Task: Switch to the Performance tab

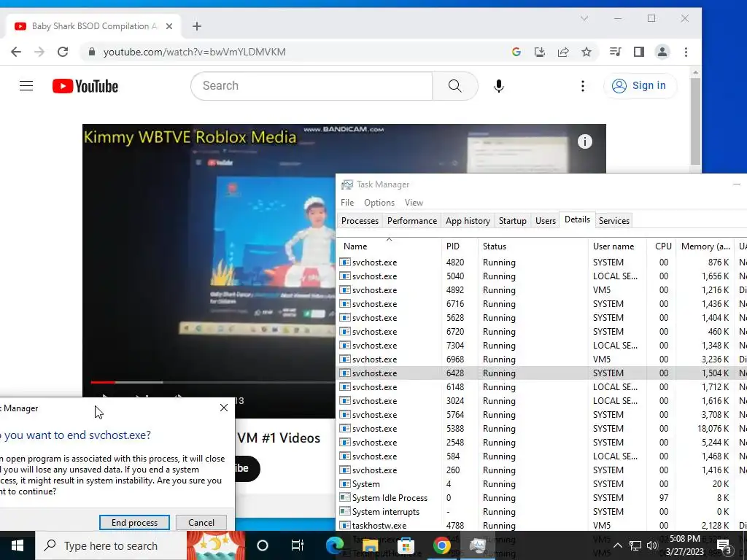Action: 412,220
